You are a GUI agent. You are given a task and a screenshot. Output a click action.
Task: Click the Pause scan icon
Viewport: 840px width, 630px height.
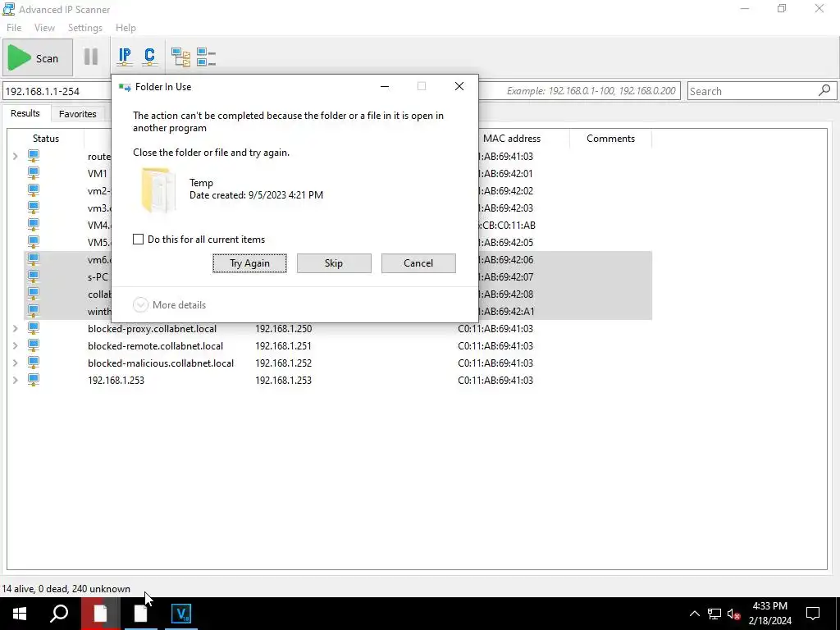point(91,57)
